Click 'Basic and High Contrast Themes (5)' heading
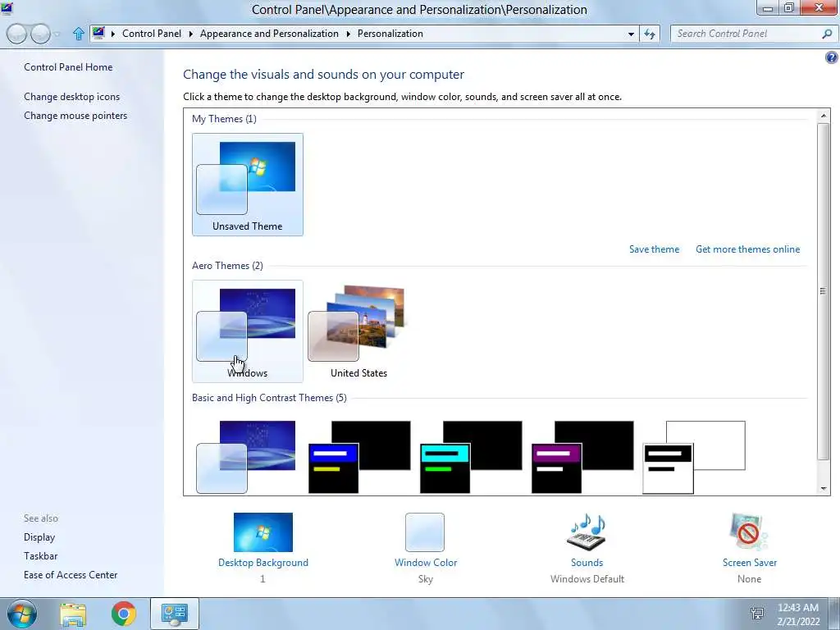This screenshot has height=630, width=840. [x=269, y=398]
